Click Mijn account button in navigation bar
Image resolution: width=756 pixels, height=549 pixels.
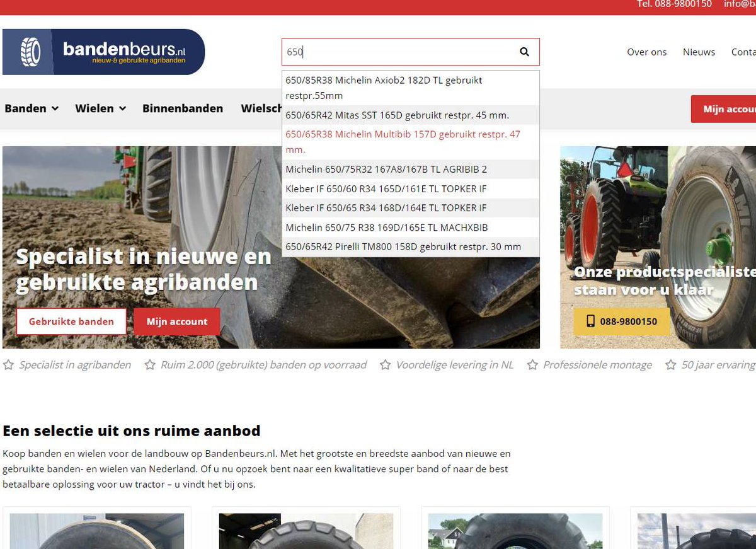coord(724,109)
